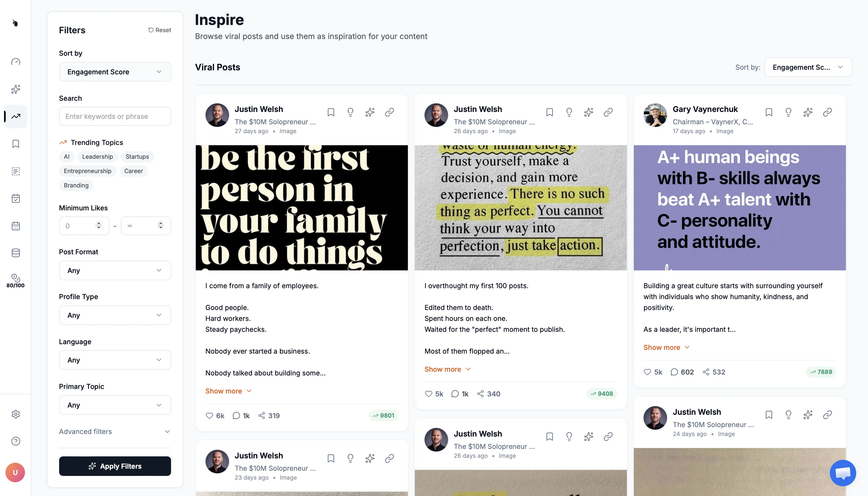The width and height of the screenshot is (868, 496).
Task: Open the Language filter dropdown
Action: 115,360
